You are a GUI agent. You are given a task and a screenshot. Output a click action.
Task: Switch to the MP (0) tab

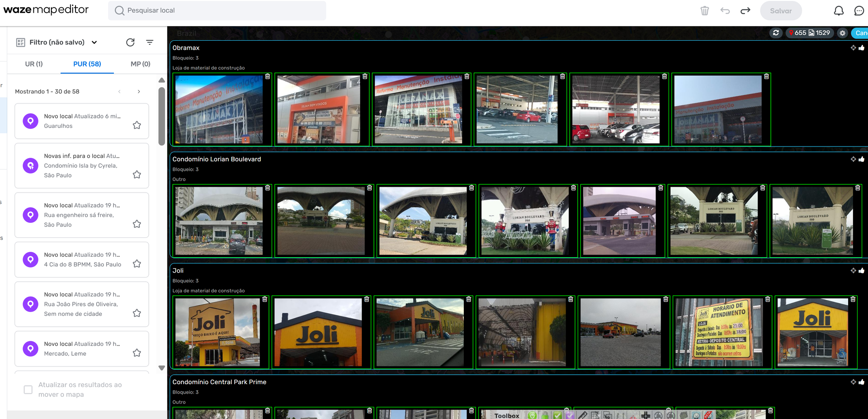point(140,64)
